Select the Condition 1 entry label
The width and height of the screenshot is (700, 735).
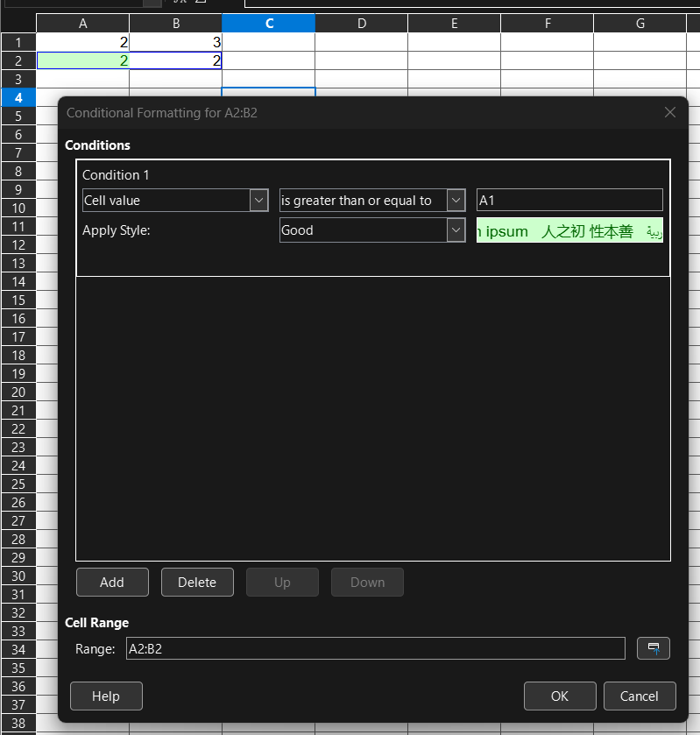pyautogui.click(x=116, y=175)
